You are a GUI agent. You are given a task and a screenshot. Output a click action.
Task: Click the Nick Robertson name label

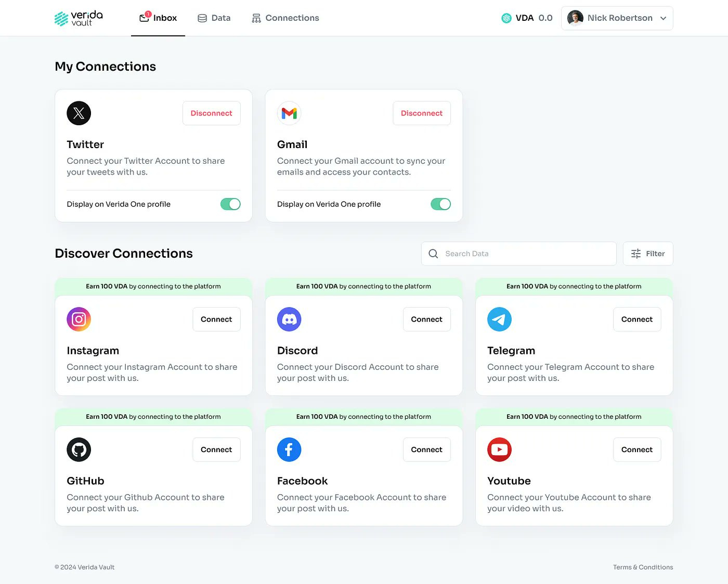(x=620, y=18)
